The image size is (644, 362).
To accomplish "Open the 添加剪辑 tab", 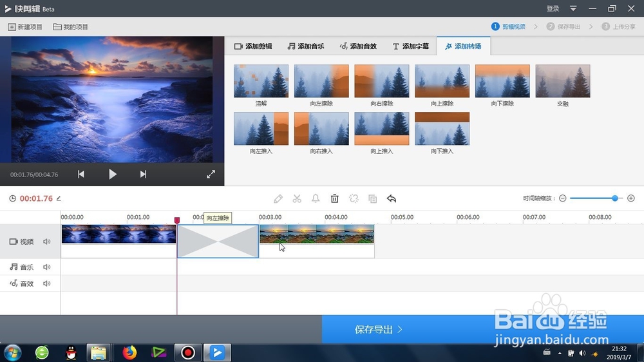I will click(x=253, y=46).
